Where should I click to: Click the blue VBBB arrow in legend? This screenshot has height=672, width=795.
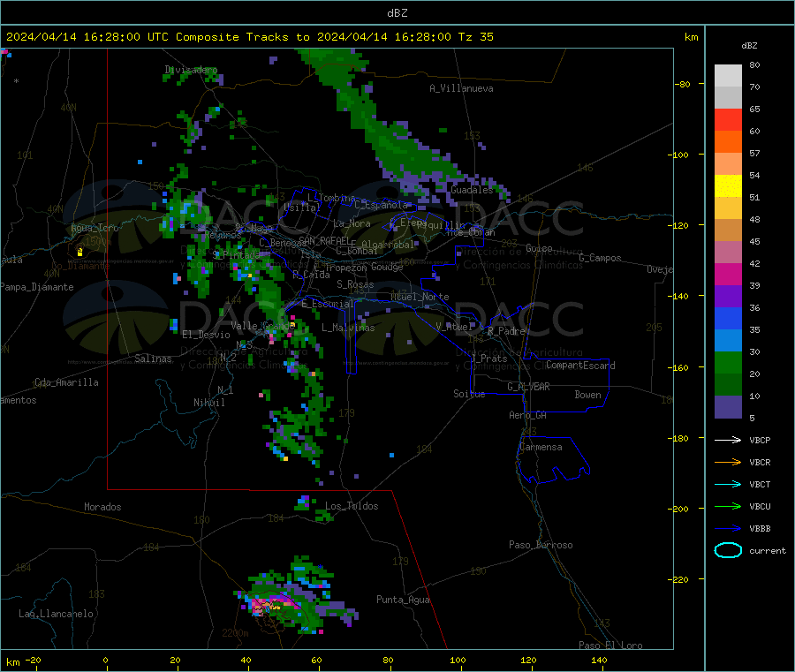coord(728,529)
